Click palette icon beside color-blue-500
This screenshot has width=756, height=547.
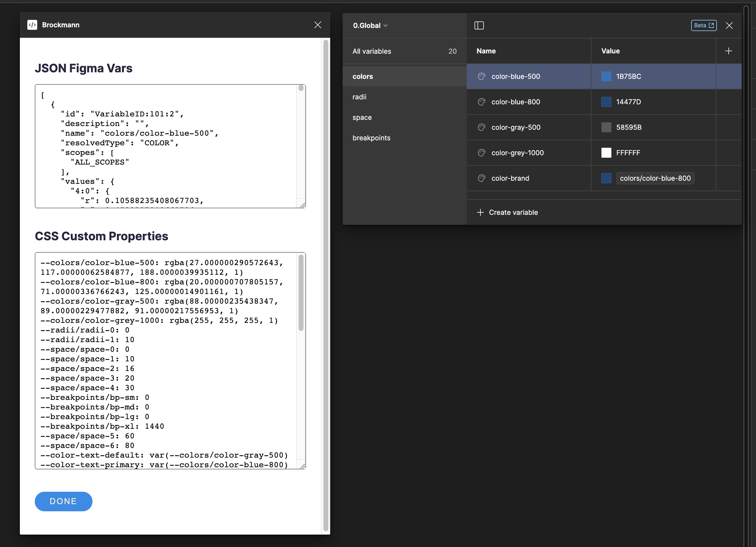click(x=481, y=76)
